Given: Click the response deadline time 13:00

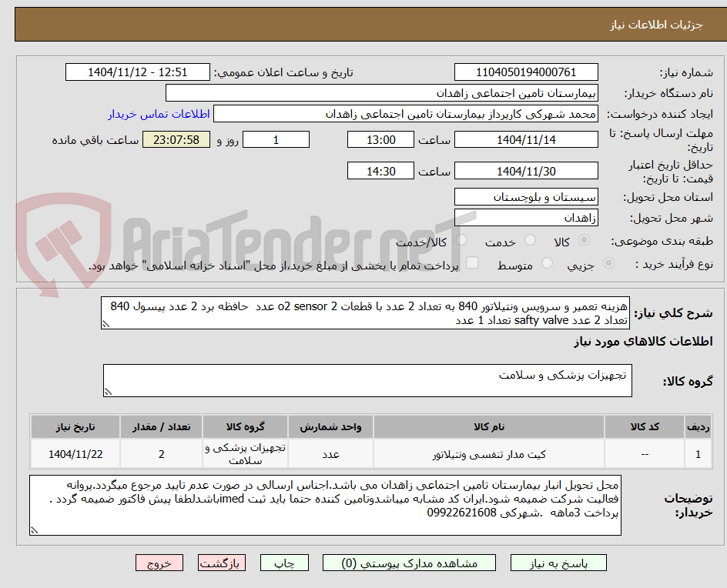Looking at the screenshot, I should pyautogui.click(x=380, y=139).
